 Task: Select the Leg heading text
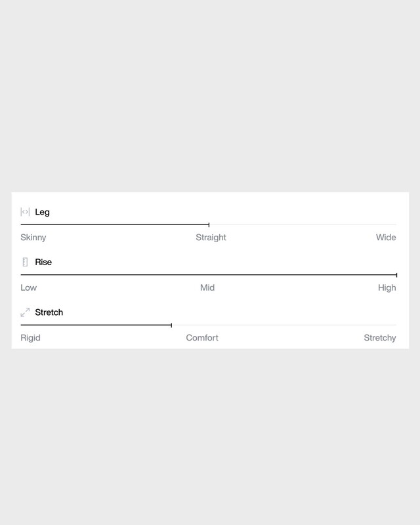(42, 212)
